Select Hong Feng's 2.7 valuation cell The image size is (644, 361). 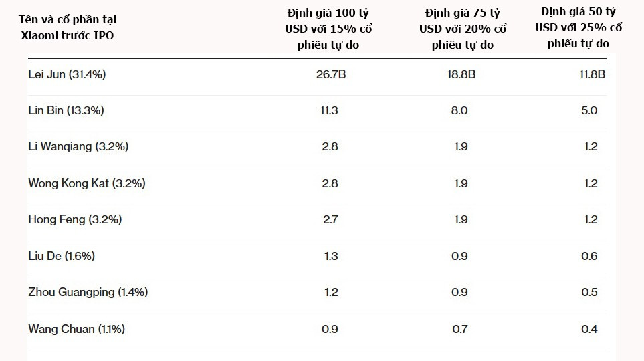(x=330, y=219)
